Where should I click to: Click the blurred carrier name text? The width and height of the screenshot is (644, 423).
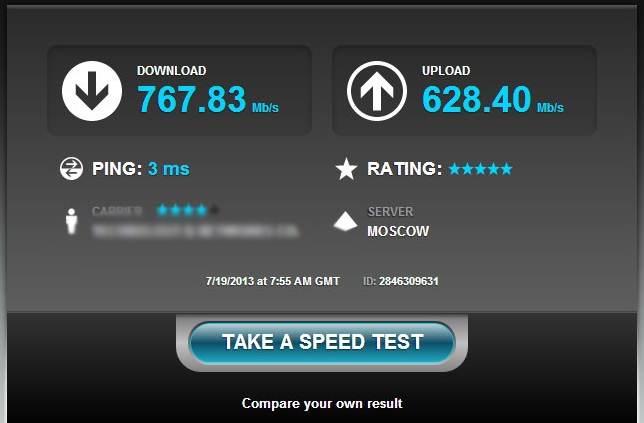(x=196, y=231)
